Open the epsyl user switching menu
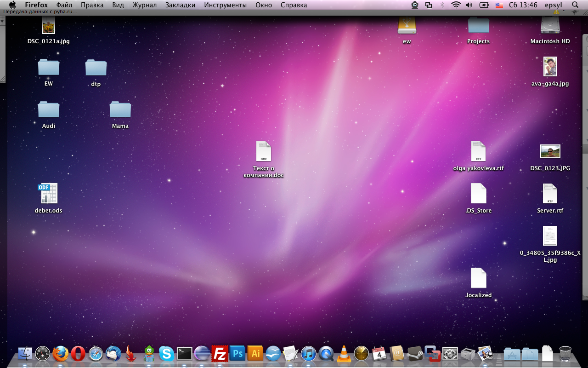Screen dimensions: 588x368 click(553, 5)
